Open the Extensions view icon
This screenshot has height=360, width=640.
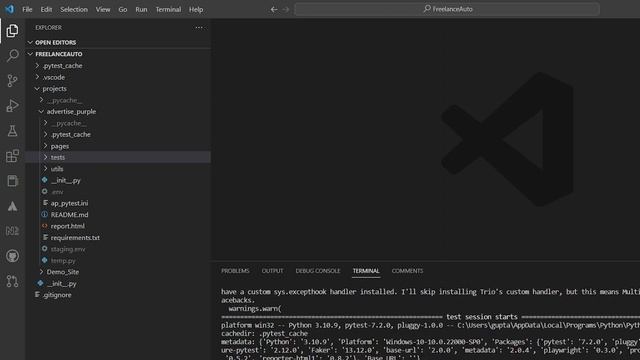pos(12,156)
